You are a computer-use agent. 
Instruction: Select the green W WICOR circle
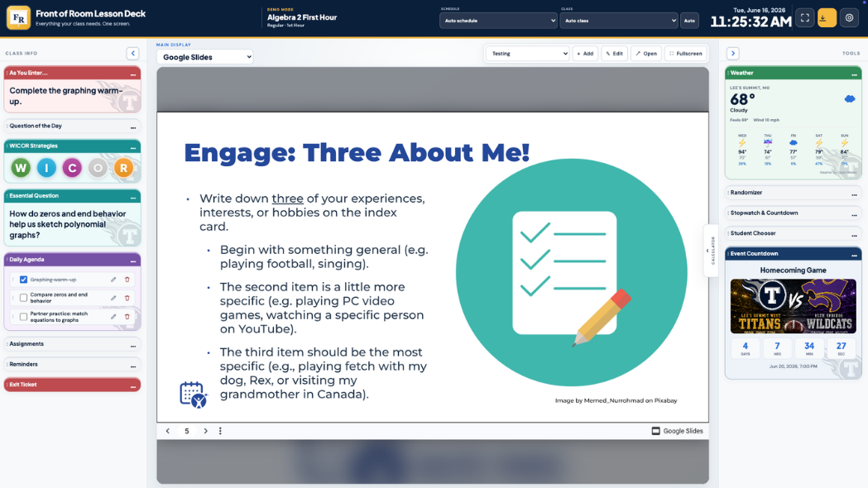[21, 168]
